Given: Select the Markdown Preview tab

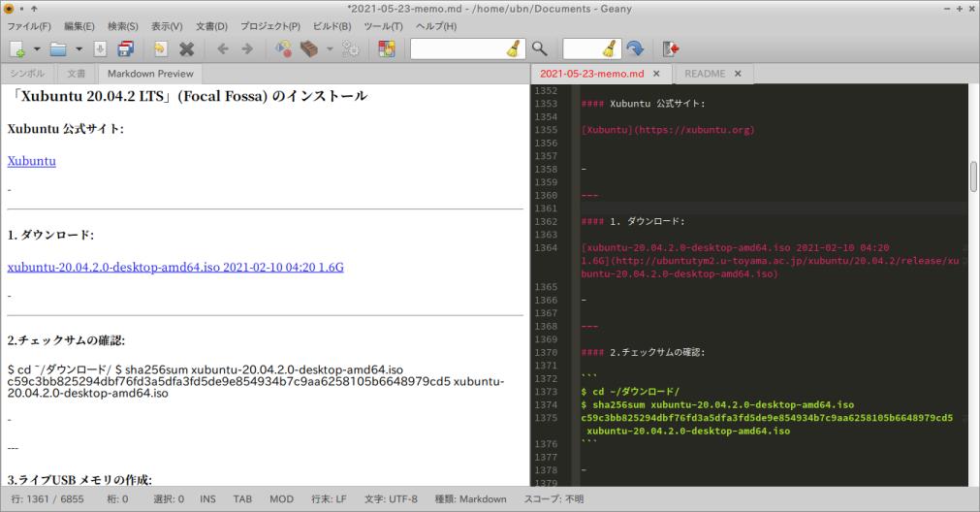Looking at the screenshot, I should (x=150, y=74).
